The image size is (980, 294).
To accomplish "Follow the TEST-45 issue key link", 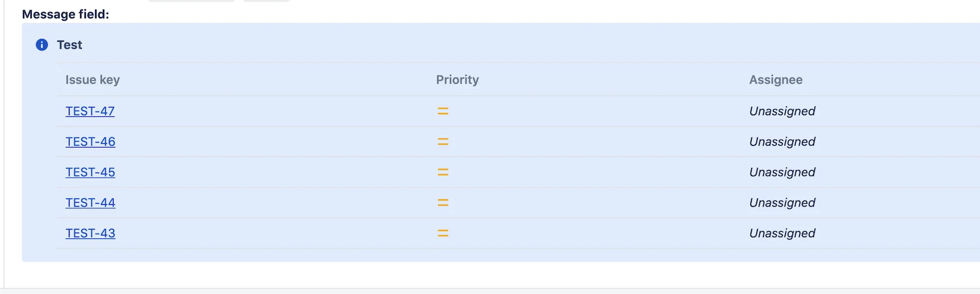I will click(90, 173).
